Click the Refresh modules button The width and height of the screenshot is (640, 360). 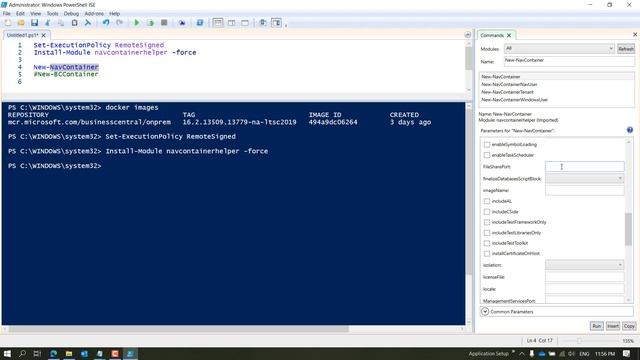tap(626, 49)
